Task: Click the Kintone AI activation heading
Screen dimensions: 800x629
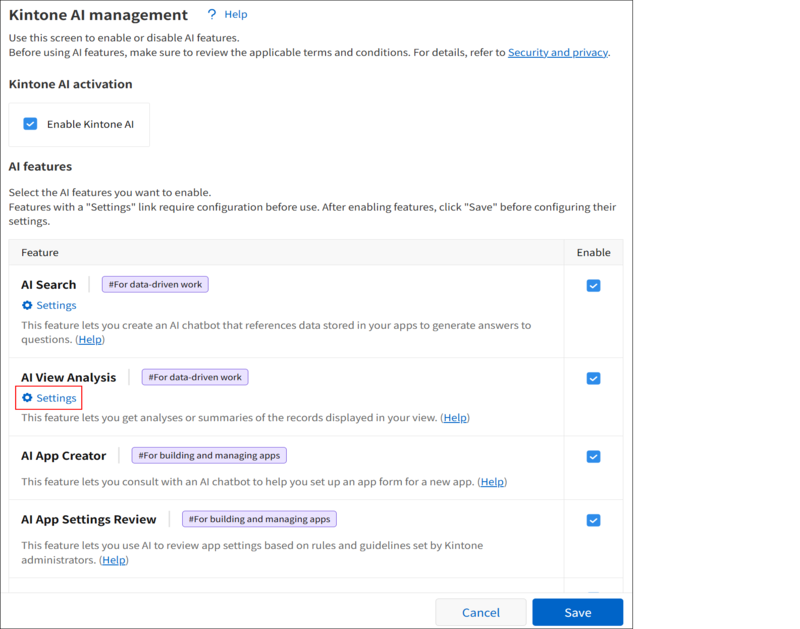Action: 70,84
